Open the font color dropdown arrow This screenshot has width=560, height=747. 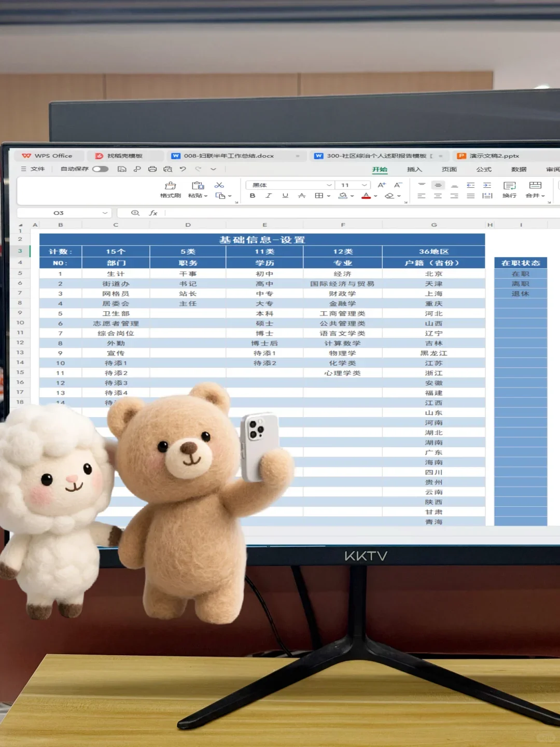tap(375, 196)
